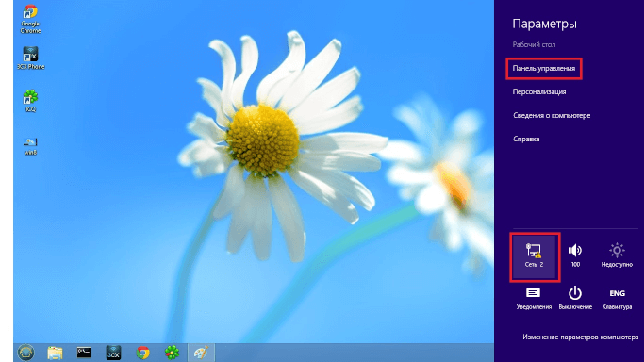Open Изменение параметров компьютера link
This screenshot has height=362, width=644.
(580, 337)
